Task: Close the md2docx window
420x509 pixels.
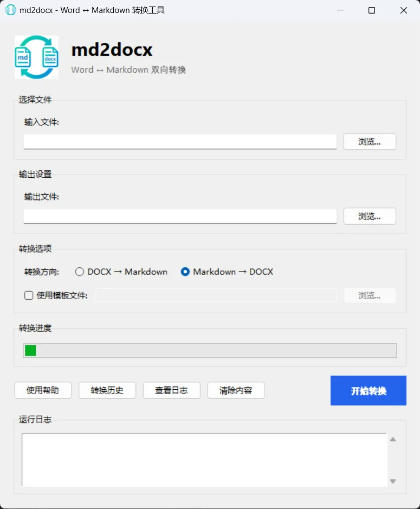Action: pyautogui.click(x=403, y=10)
